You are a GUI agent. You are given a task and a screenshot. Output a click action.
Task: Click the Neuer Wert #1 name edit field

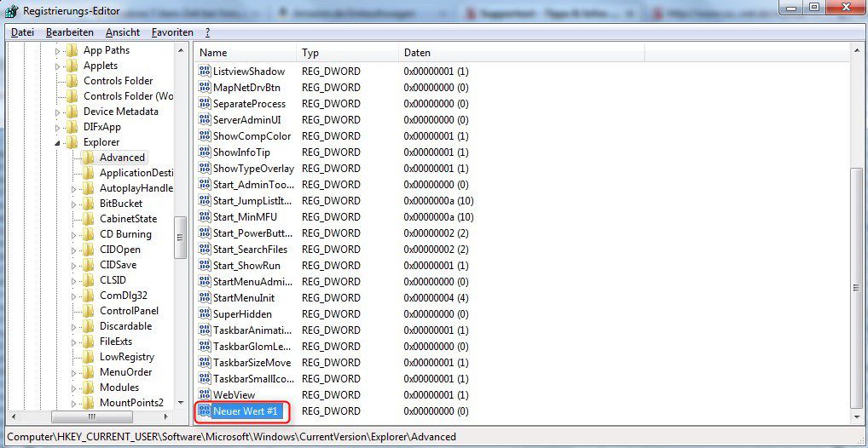point(246,411)
